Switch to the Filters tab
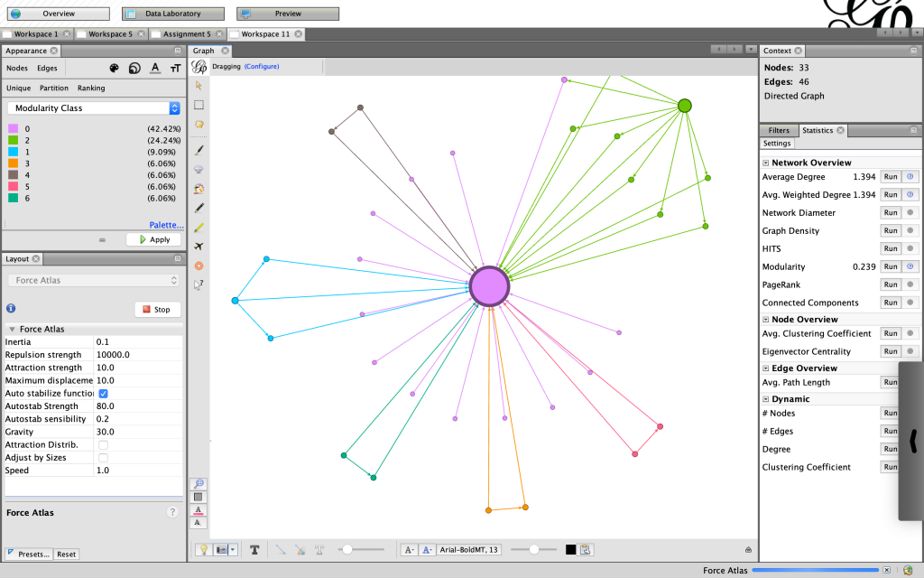This screenshot has height=578, width=924. click(778, 131)
